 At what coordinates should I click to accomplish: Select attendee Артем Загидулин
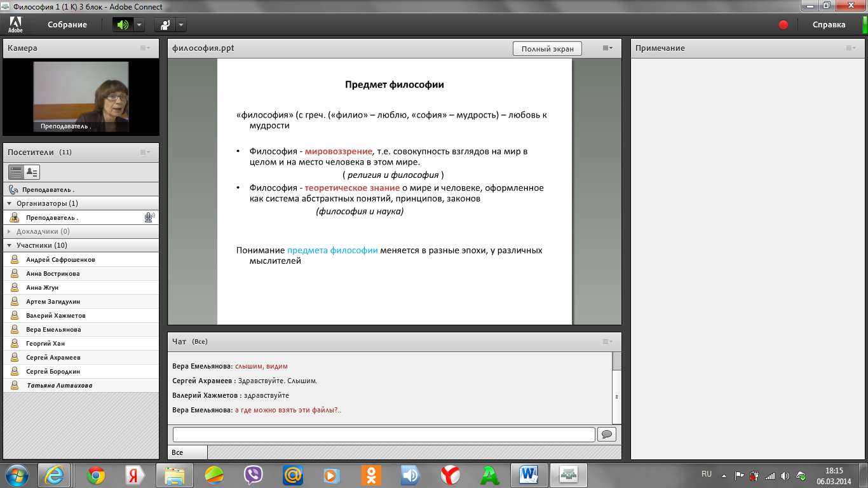[x=81, y=301]
